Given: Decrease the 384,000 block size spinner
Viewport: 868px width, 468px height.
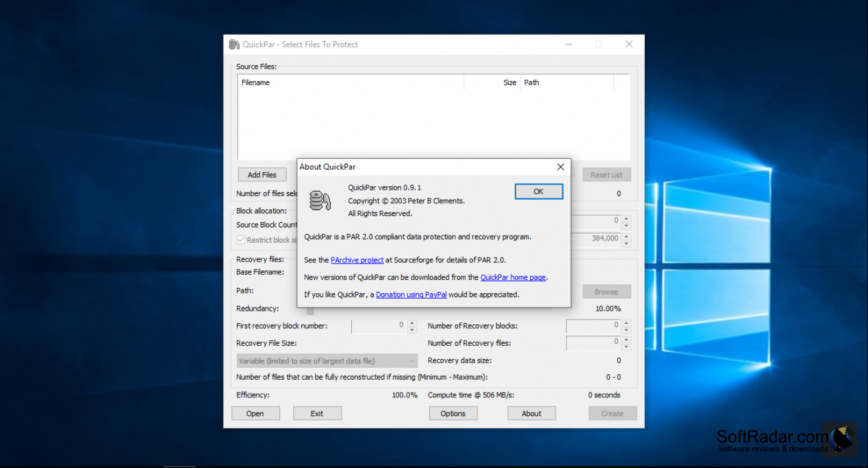Looking at the screenshot, I should (626, 243).
